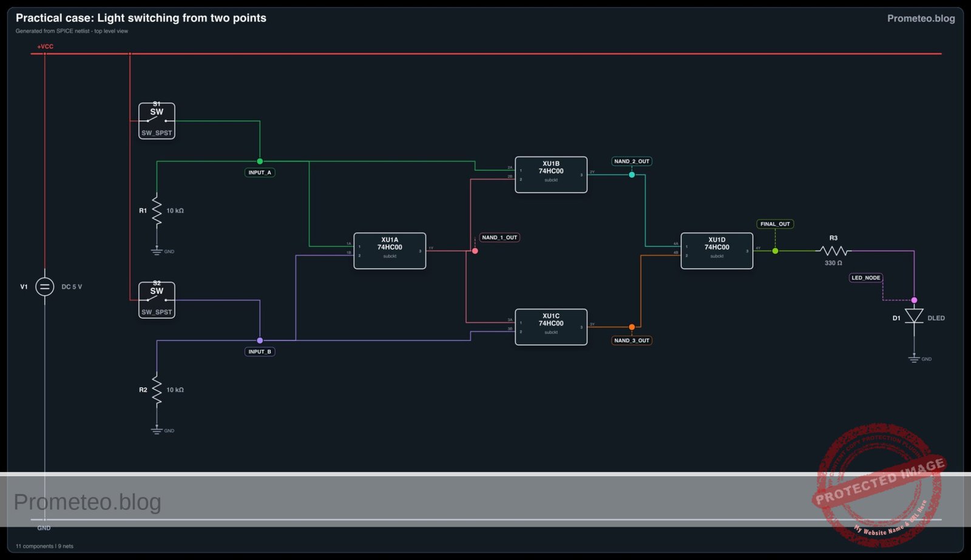This screenshot has width=971, height=560.
Task: Click the red +VCC power rail line
Action: click(x=486, y=54)
